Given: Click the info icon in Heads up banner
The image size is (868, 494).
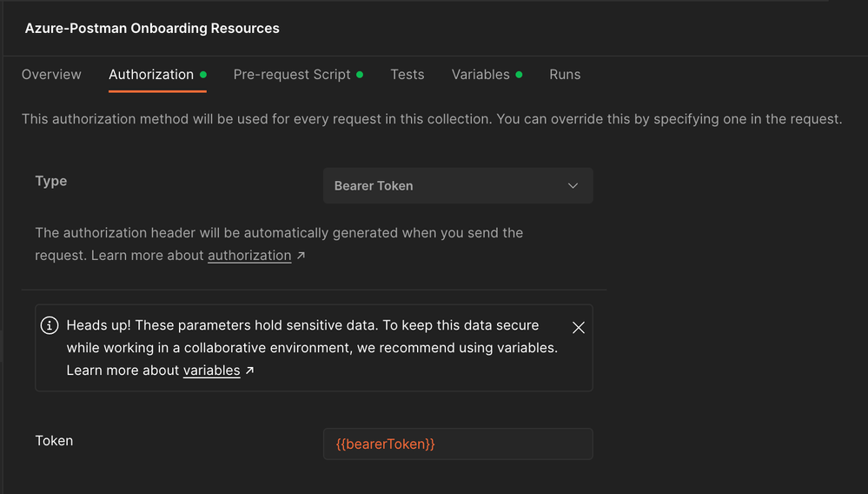Looking at the screenshot, I should pyautogui.click(x=50, y=325).
